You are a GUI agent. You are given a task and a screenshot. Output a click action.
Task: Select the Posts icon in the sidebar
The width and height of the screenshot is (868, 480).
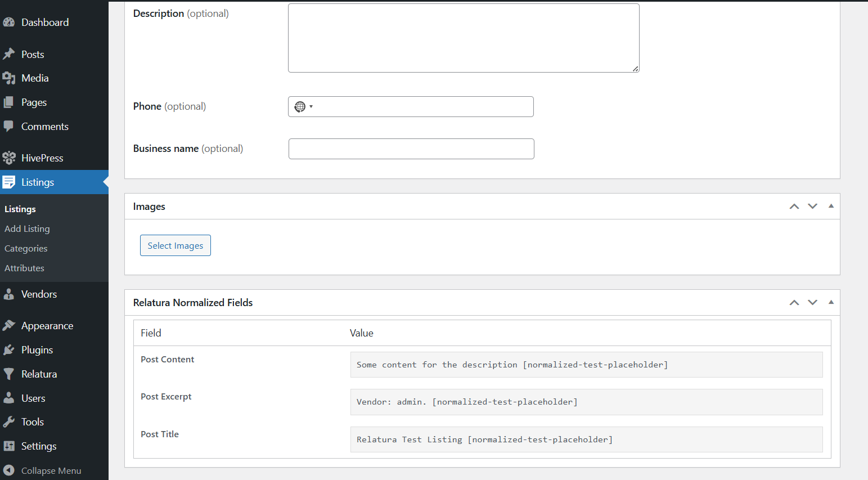click(x=10, y=54)
